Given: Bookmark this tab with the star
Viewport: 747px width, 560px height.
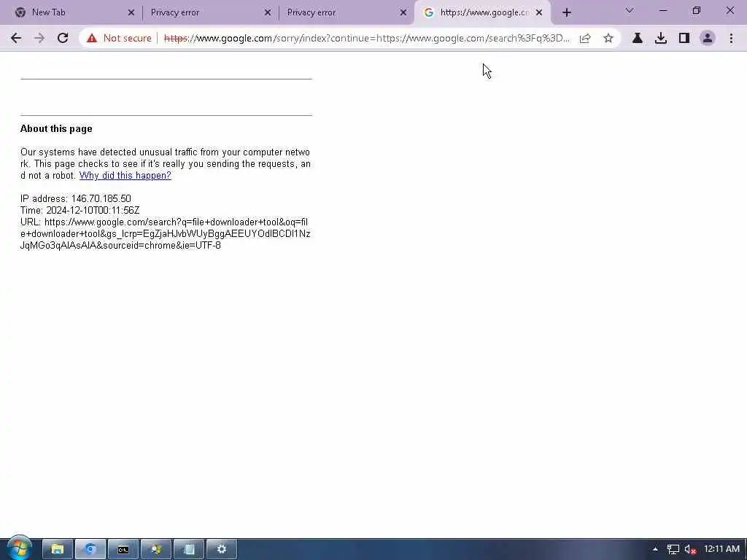Looking at the screenshot, I should (608, 38).
